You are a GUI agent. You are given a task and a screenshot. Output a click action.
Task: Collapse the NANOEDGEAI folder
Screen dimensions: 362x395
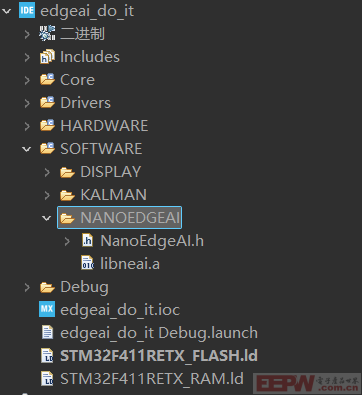coord(47,218)
